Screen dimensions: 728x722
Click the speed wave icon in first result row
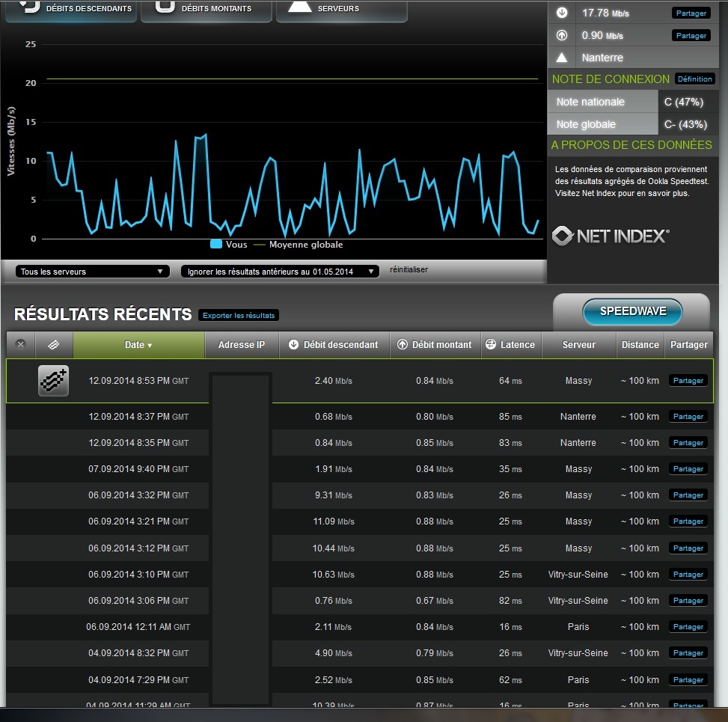53,381
